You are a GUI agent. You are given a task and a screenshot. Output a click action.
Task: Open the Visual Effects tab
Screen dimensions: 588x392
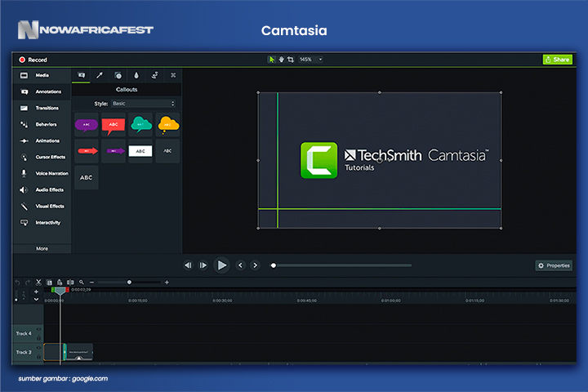[42, 206]
